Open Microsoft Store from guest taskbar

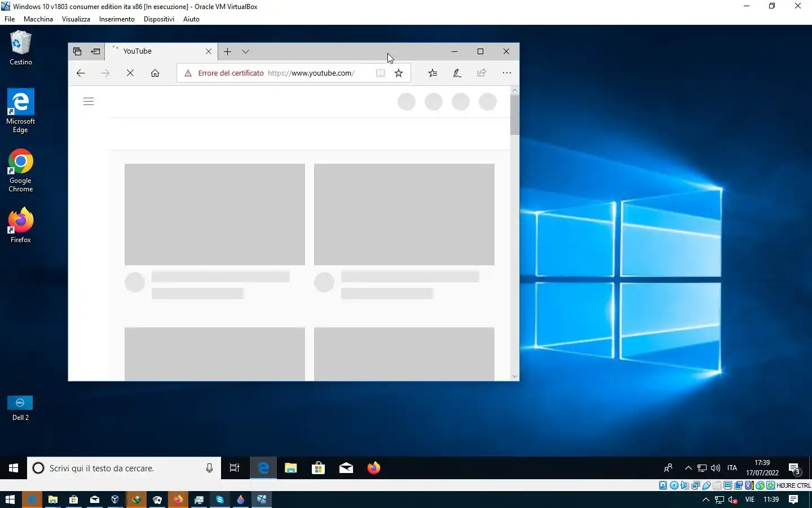pos(319,468)
